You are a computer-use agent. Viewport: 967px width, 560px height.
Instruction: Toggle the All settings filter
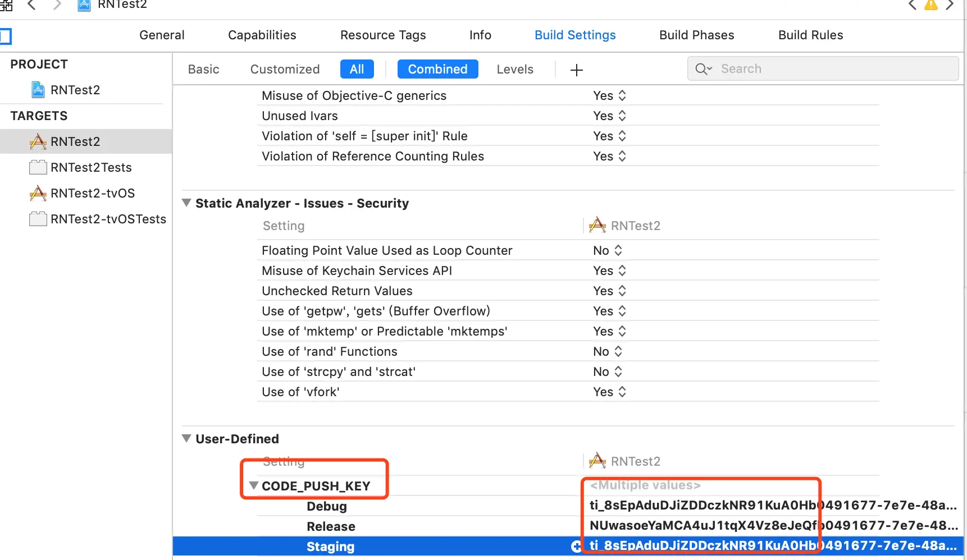(357, 69)
